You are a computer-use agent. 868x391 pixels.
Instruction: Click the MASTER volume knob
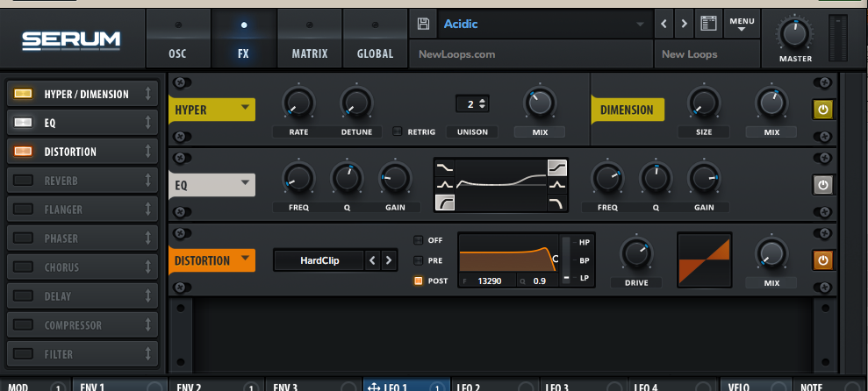(x=795, y=34)
